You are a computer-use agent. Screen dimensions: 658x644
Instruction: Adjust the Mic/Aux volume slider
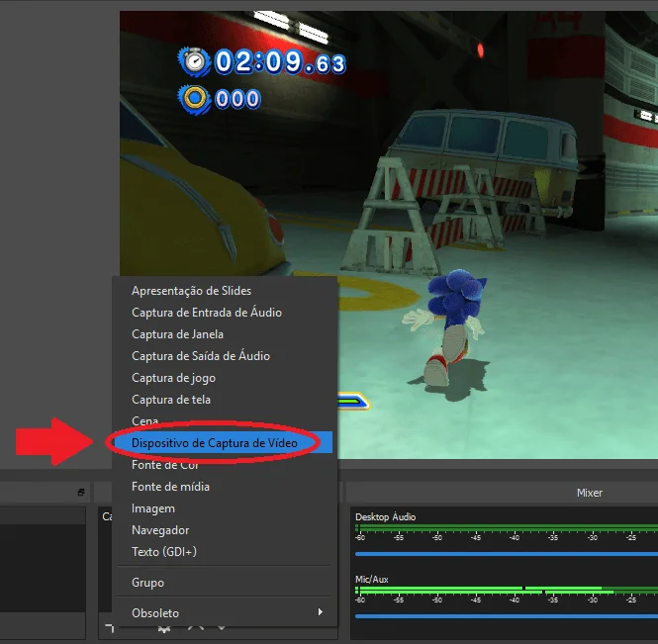pos(506,616)
